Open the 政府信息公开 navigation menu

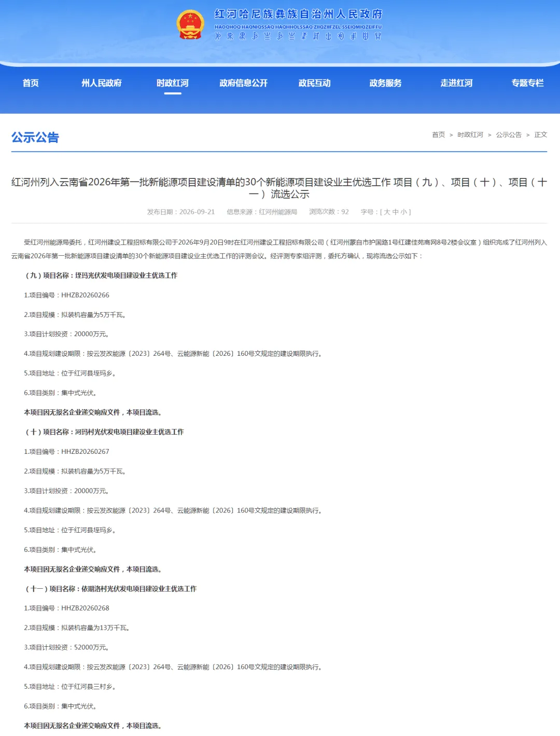pos(244,83)
